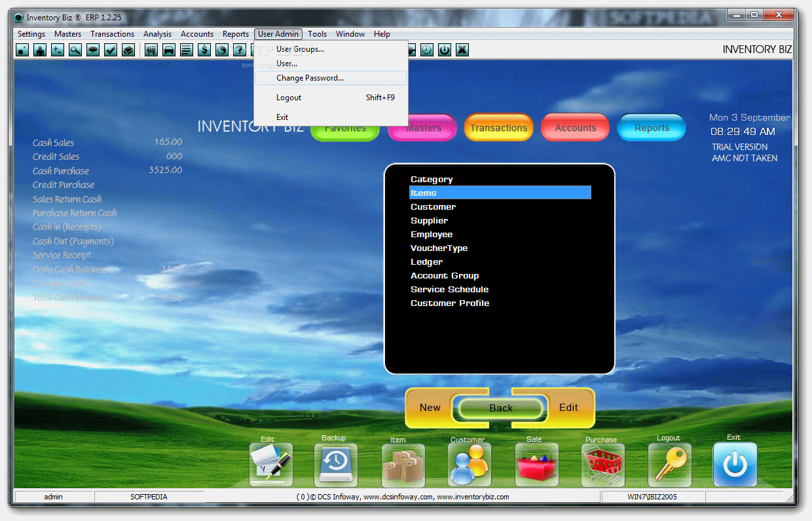Click the power symbol toolbar icon
The image size is (812, 521).
[x=445, y=49]
